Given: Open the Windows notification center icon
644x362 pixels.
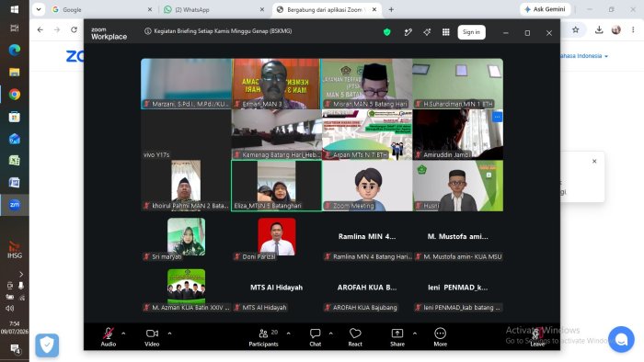Looking at the screenshot, I should [x=15, y=349].
